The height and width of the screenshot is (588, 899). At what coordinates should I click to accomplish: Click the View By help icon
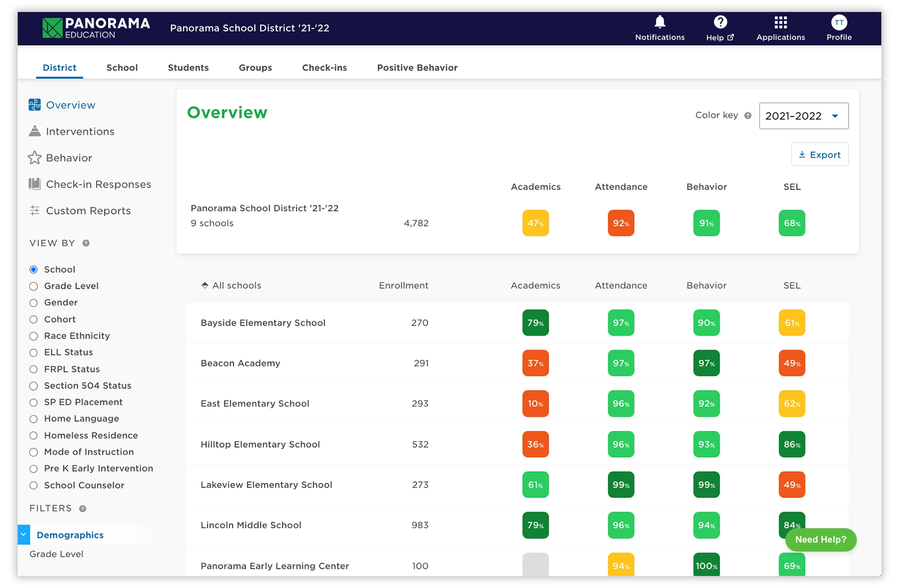point(86,243)
